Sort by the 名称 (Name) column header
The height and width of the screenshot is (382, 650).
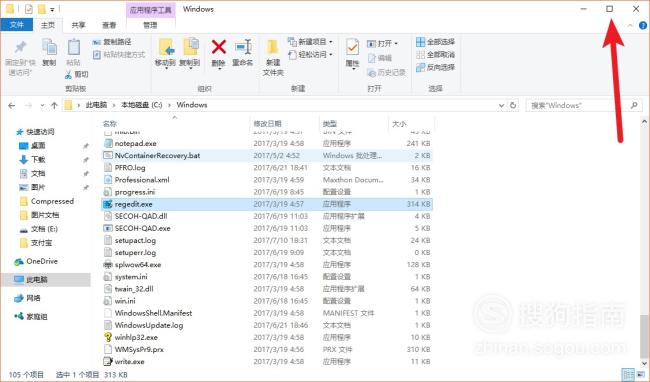tap(176, 123)
